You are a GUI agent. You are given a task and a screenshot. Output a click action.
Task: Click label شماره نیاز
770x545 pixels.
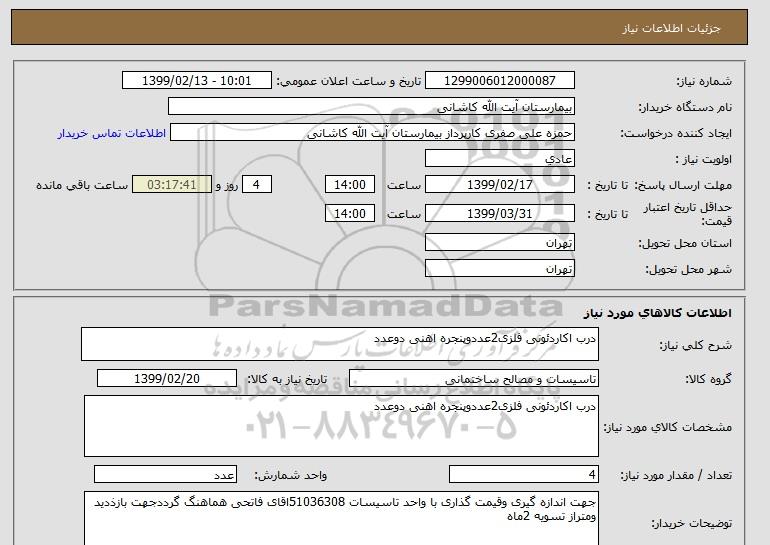704,81
